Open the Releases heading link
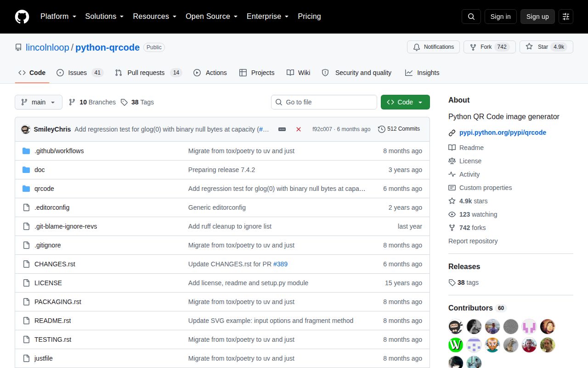 click(464, 267)
